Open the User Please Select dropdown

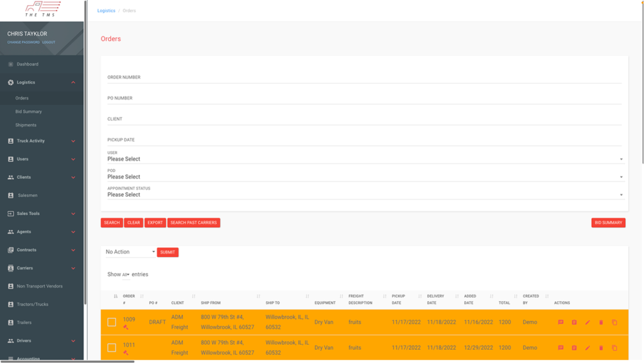pos(364,159)
